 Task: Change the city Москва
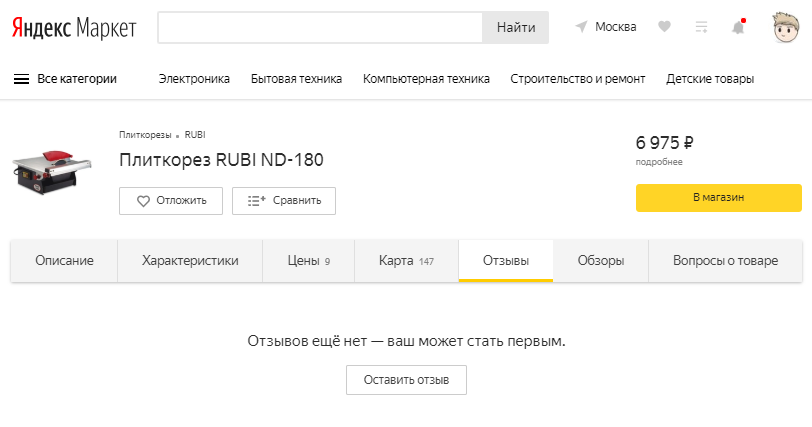tap(616, 27)
